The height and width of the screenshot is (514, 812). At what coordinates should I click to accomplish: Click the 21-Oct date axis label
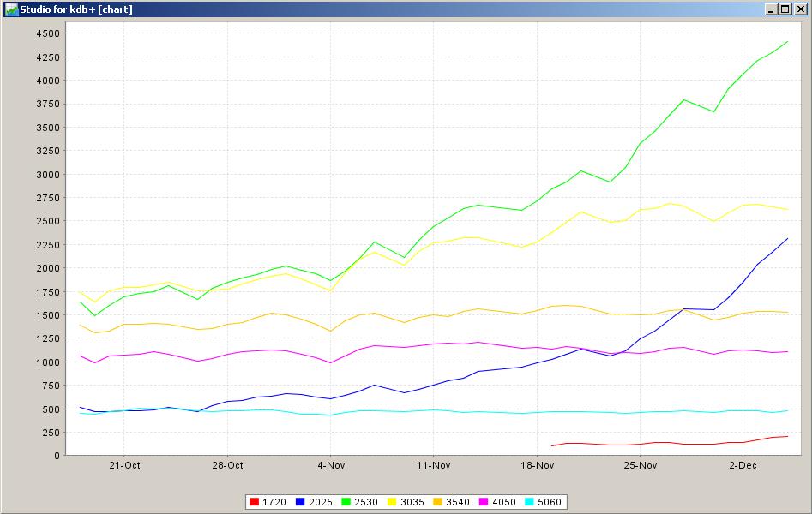(124, 465)
